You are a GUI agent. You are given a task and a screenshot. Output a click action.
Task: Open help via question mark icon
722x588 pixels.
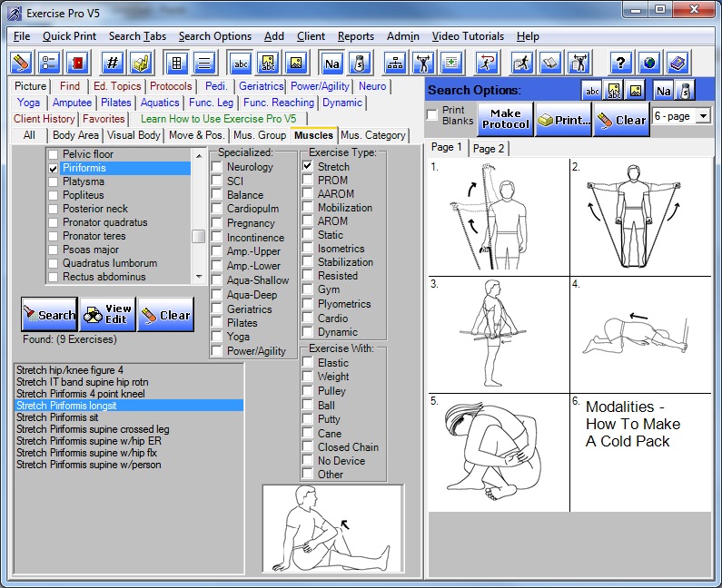tap(620, 63)
